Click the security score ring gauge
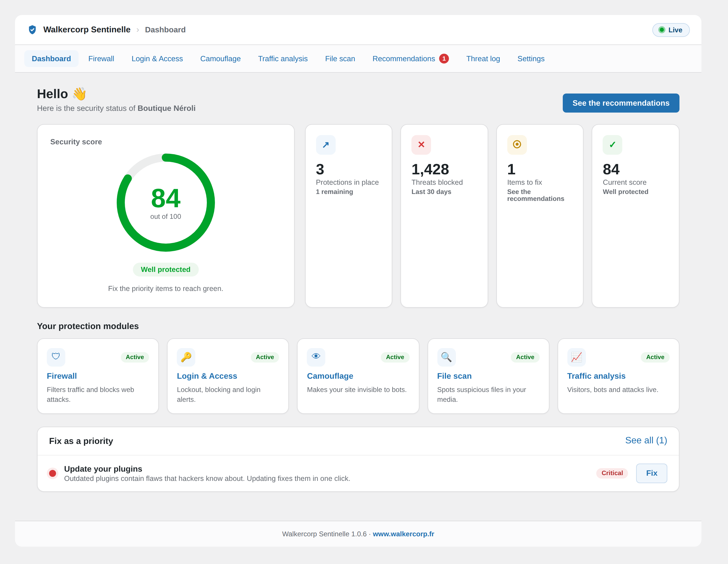The width and height of the screenshot is (728, 564). (166, 203)
